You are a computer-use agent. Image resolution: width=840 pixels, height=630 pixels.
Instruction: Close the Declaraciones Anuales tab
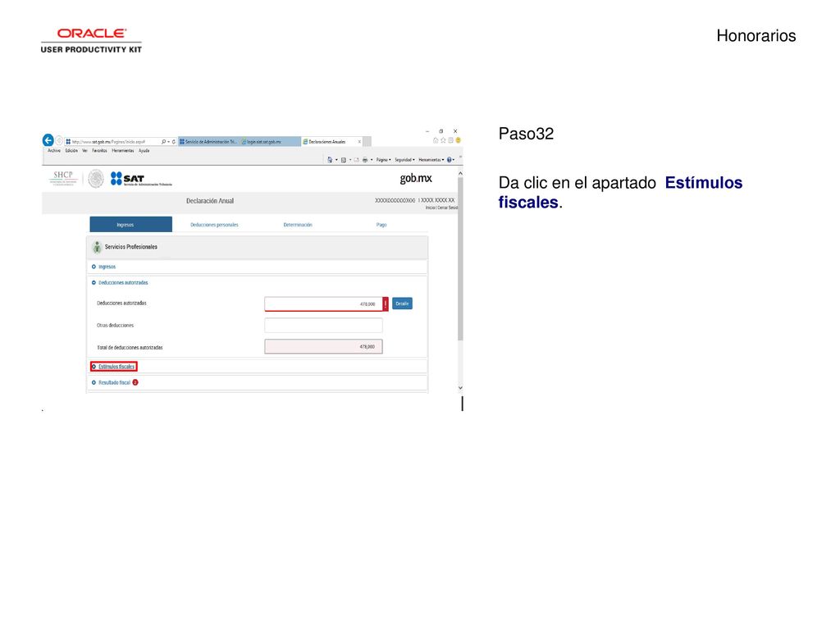click(359, 142)
